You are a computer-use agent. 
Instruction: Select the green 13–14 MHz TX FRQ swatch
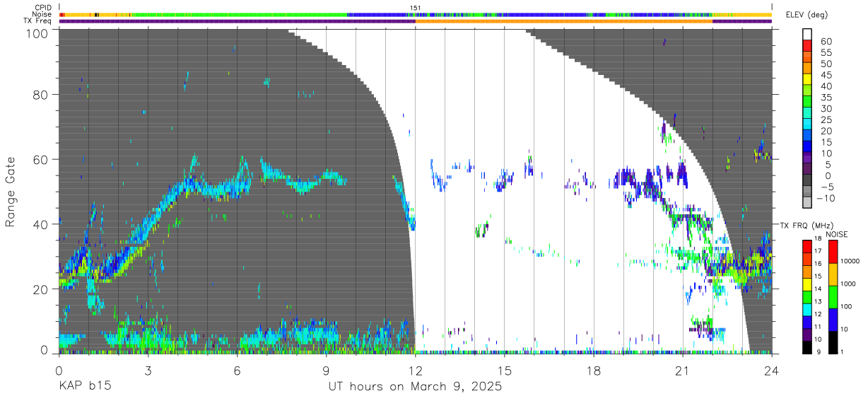[807, 296]
